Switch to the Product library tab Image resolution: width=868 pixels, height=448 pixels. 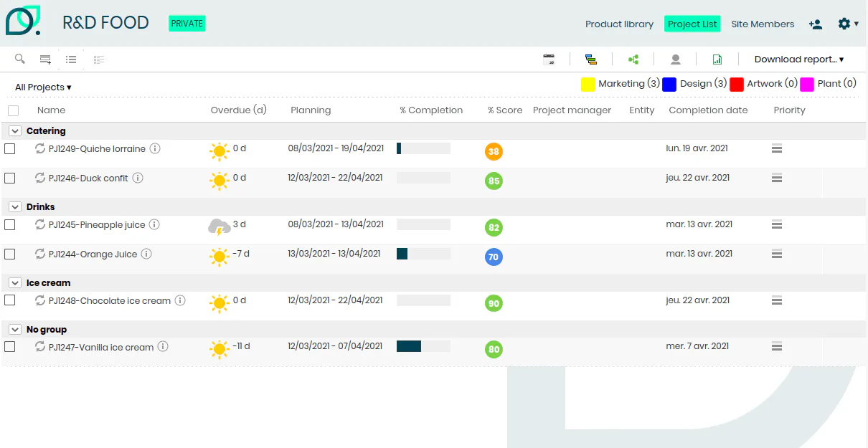point(619,24)
